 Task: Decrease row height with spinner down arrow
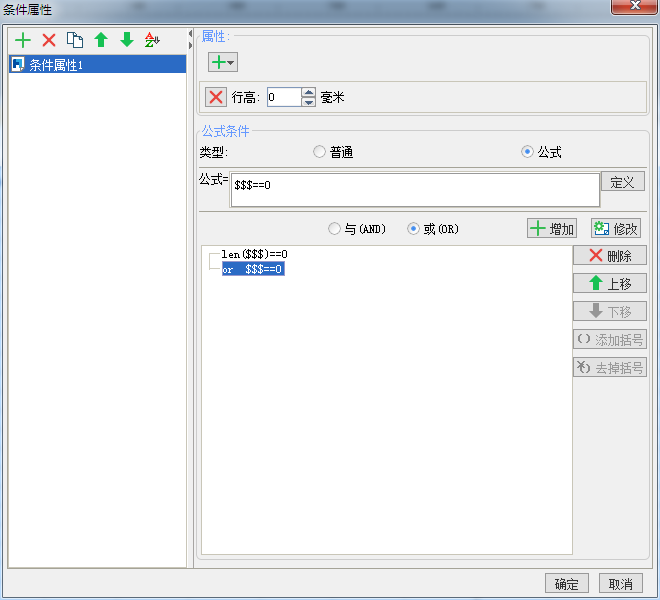pos(309,102)
